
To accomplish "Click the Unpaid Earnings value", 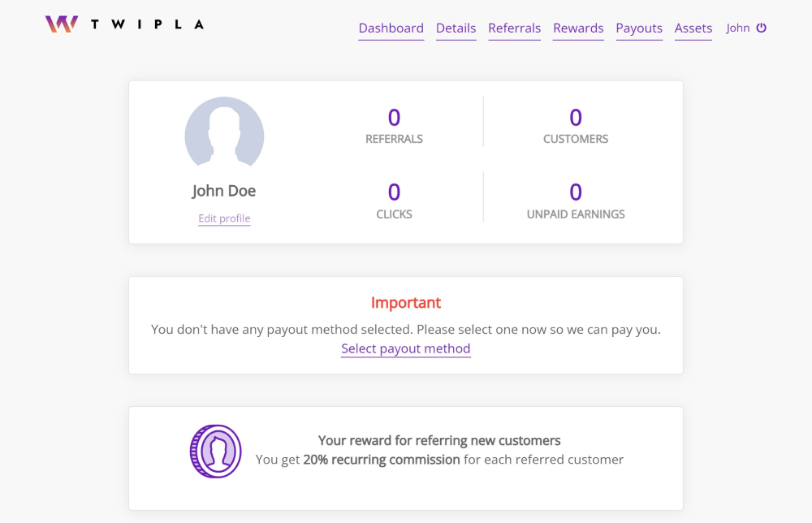I will tap(575, 192).
